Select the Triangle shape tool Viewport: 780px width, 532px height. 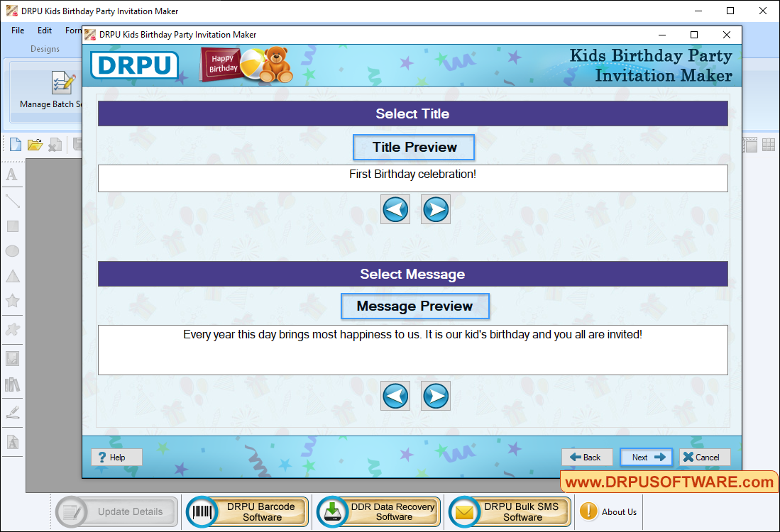11,275
